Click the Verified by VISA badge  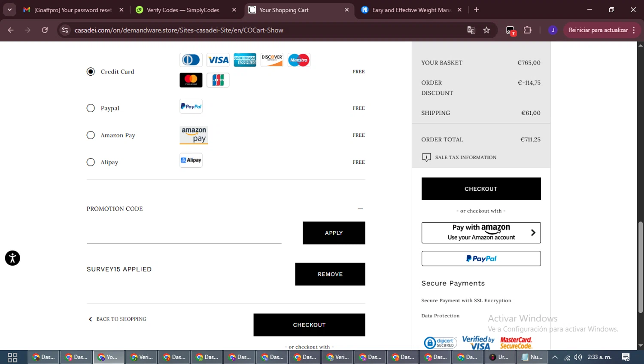(x=478, y=343)
